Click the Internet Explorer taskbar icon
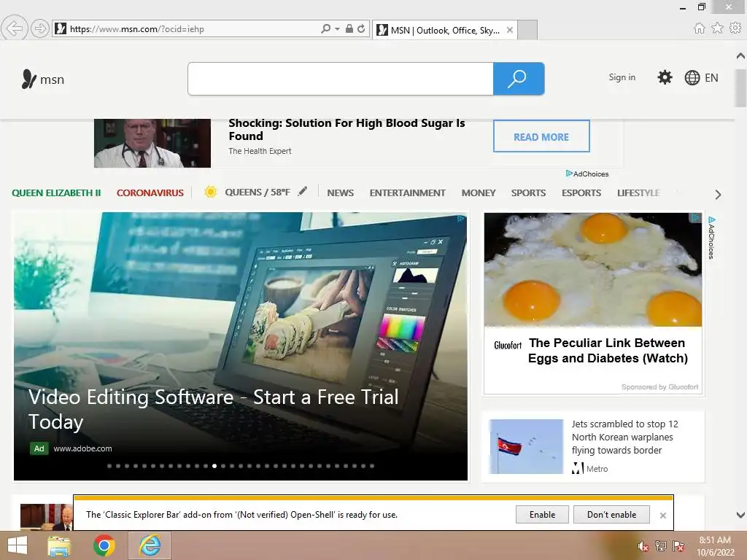The width and height of the screenshot is (747, 560). click(x=150, y=545)
